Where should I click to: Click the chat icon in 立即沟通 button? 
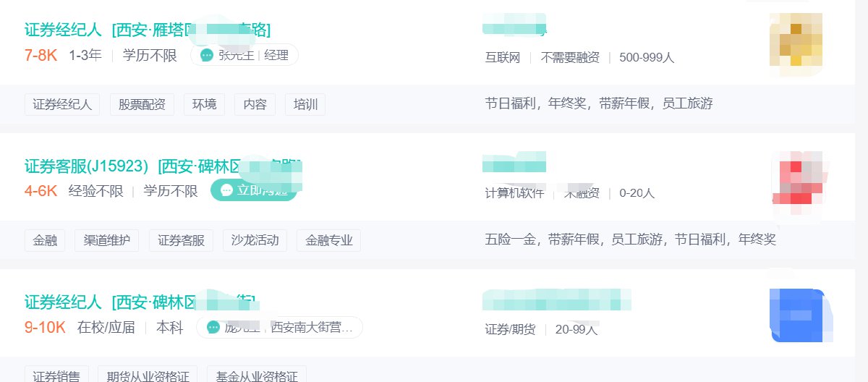pyautogui.click(x=227, y=190)
